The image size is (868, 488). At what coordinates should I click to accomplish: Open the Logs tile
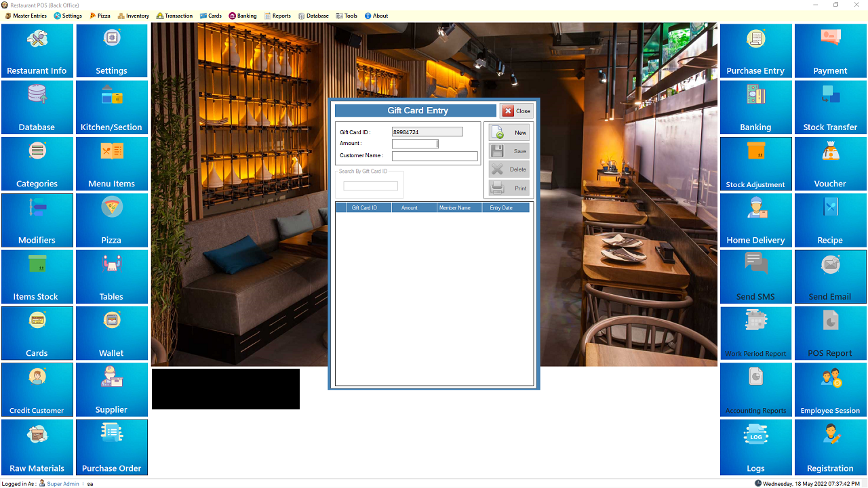755,446
